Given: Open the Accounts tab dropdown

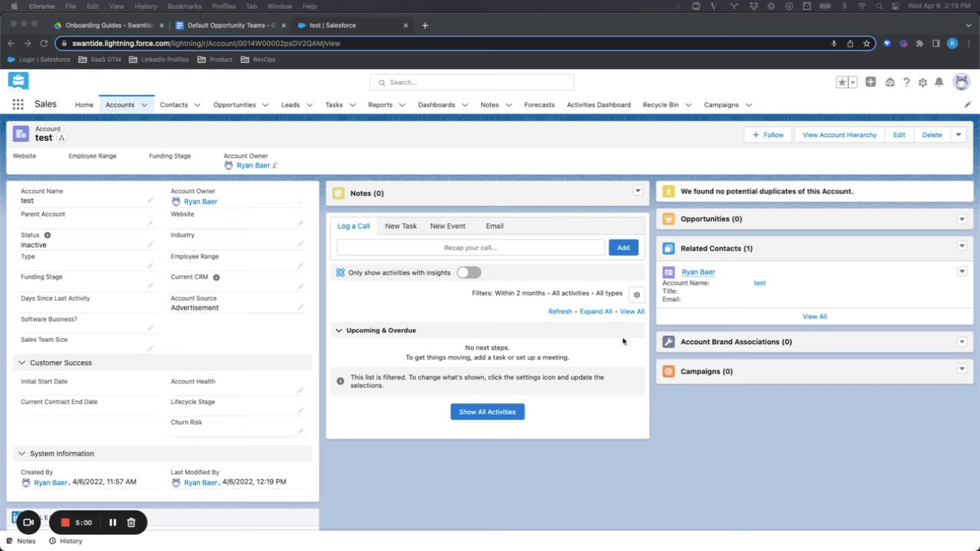Looking at the screenshot, I should [x=144, y=105].
